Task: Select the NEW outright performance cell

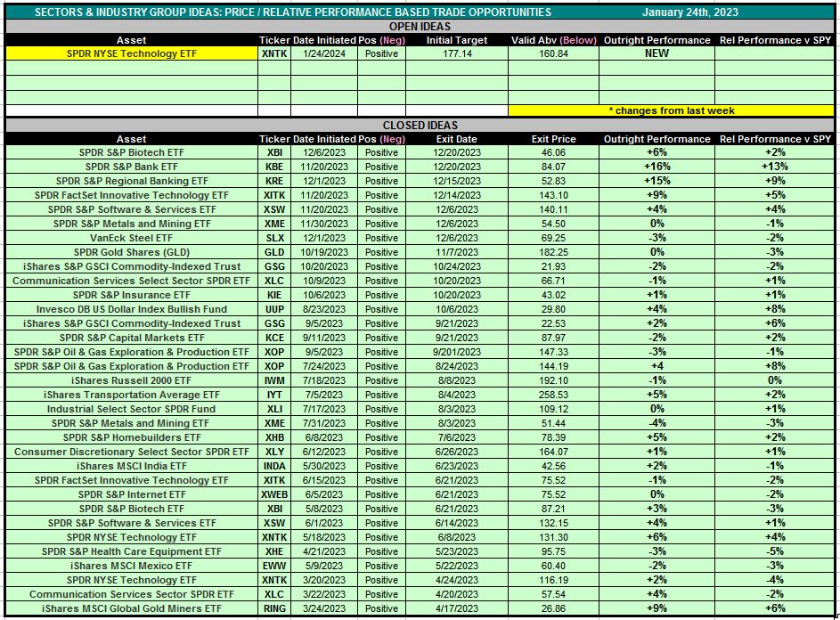Action: click(x=656, y=53)
